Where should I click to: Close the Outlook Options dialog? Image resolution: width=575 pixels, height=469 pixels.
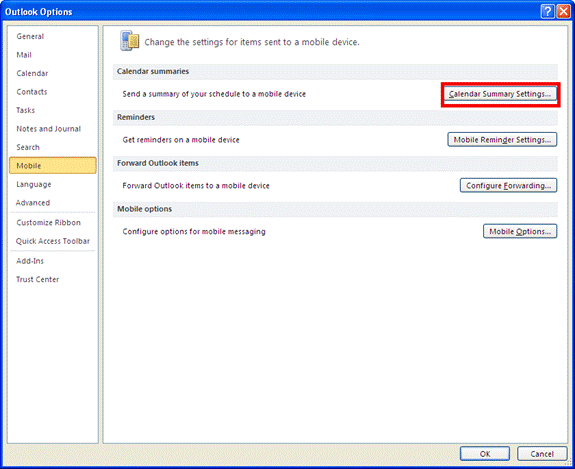click(563, 12)
